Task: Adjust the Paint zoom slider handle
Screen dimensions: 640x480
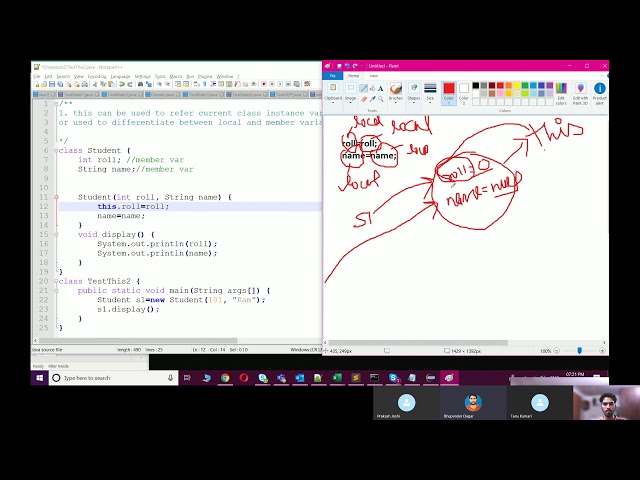Action: coord(580,351)
